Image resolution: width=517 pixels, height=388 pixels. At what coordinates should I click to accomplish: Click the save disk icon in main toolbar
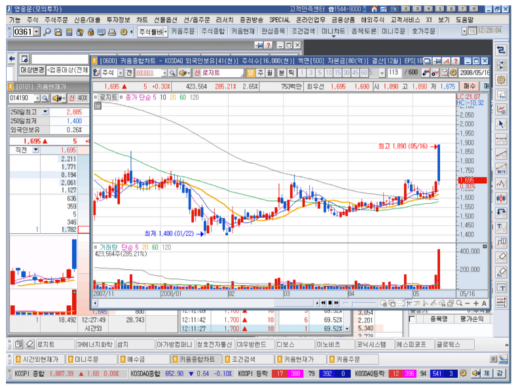[58, 32]
